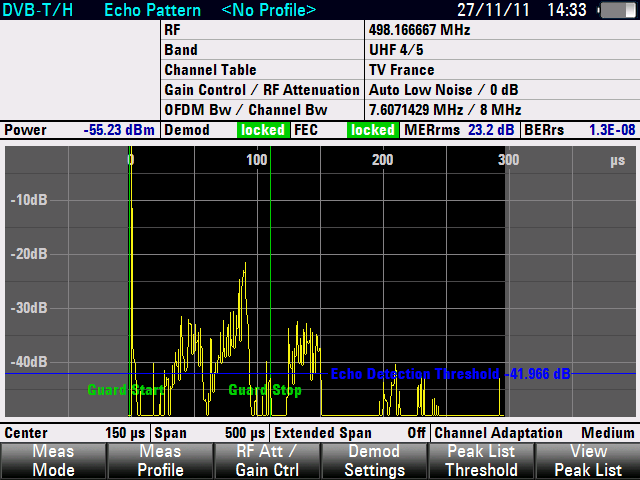The height and width of the screenshot is (480, 640).
Task: Change Channel Adaptation Medium setting
Action: pos(535,433)
